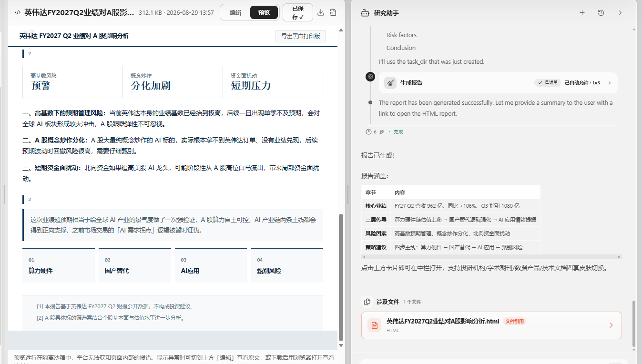The image size is (642, 364).
Task: Click the 报告已生成！ message
Action: pos(378,155)
